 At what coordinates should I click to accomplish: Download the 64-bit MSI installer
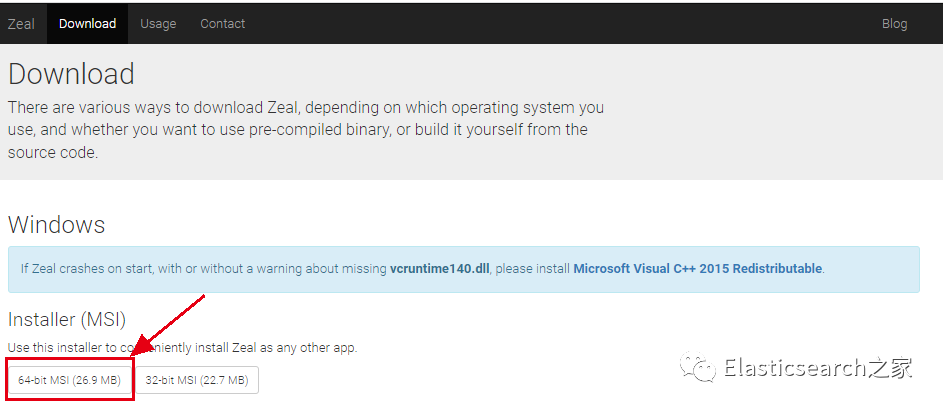pyautogui.click(x=69, y=381)
